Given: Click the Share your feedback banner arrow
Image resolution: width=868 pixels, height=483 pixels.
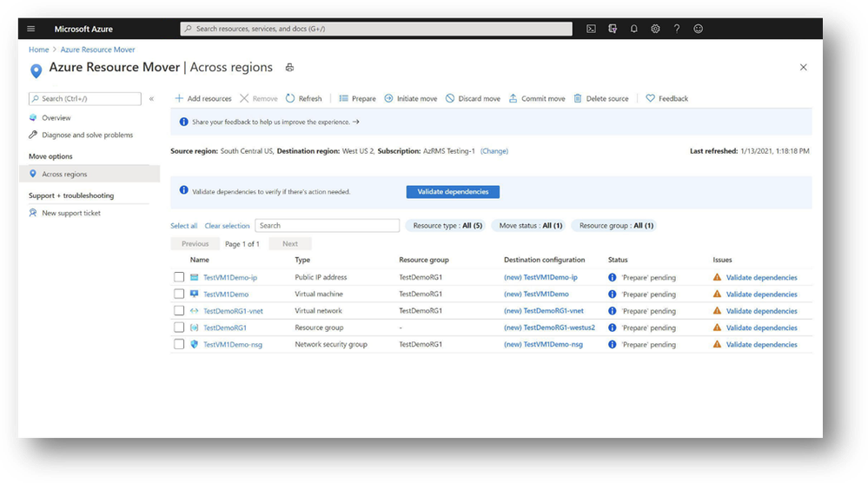Looking at the screenshot, I should (356, 122).
